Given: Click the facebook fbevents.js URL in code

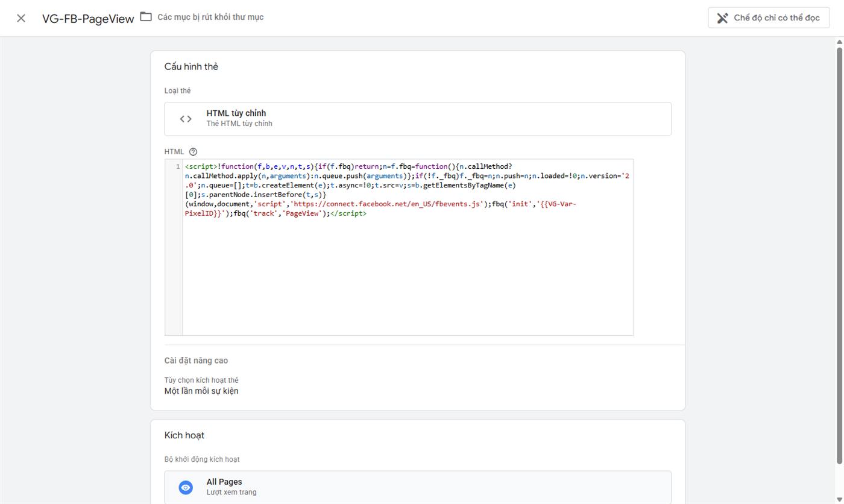Looking at the screenshot, I should [386, 204].
